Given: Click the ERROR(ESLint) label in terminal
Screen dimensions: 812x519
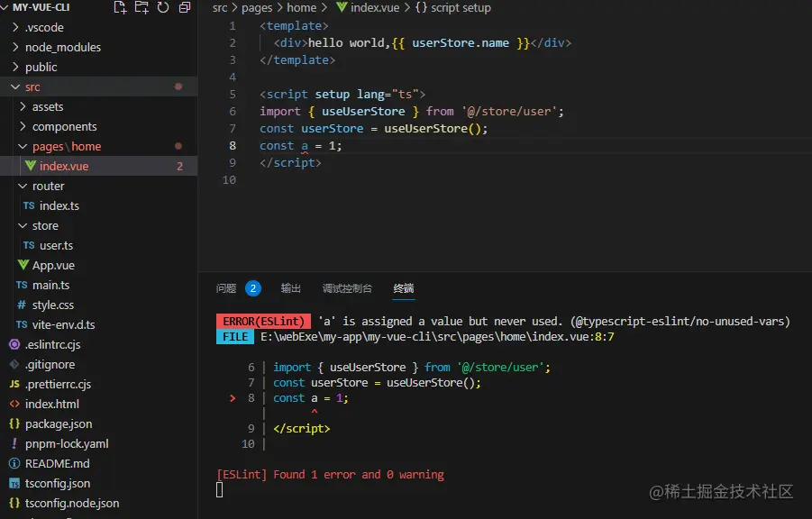Looking at the screenshot, I should coord(263,321).
